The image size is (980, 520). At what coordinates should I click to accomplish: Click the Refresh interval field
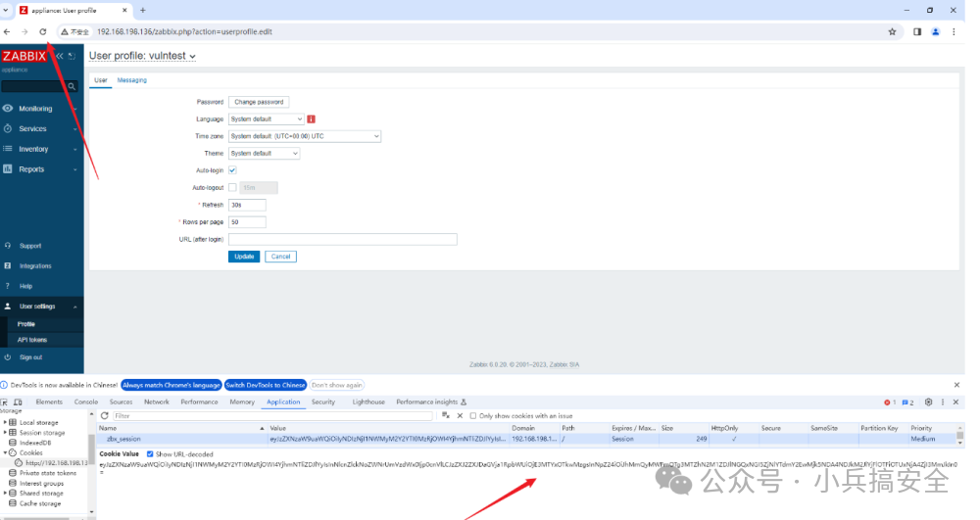coord(247,205)
